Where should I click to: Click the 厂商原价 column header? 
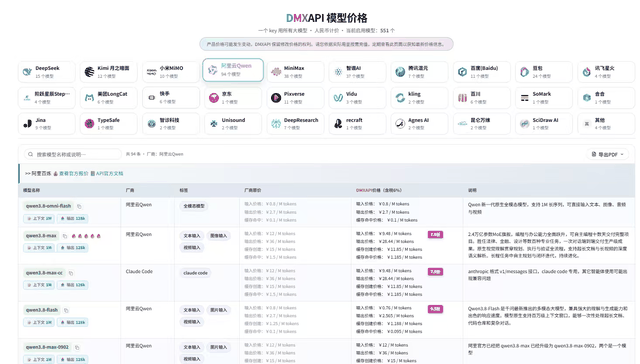coord(253,190)
